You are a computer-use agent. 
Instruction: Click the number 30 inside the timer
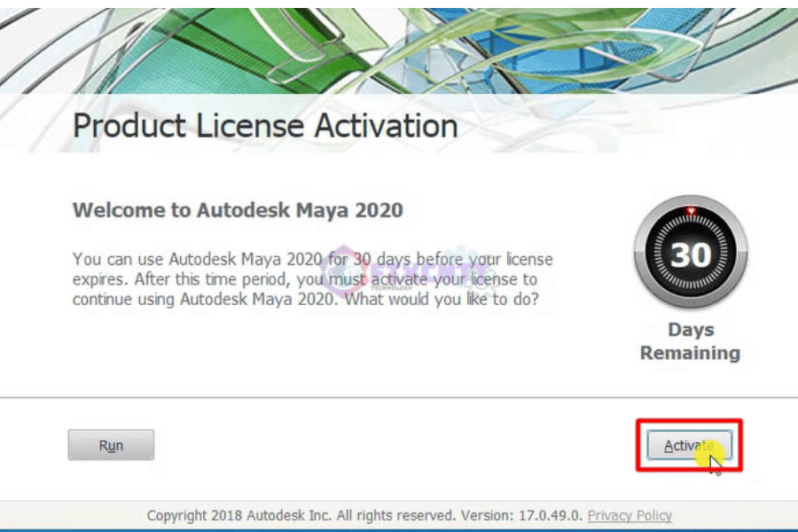(x=691, y=255)
